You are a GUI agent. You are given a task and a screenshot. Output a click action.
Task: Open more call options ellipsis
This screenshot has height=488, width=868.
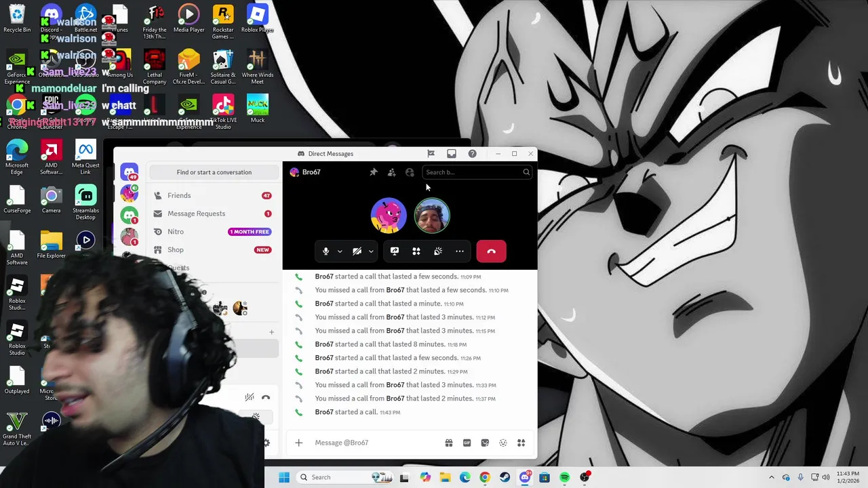pyautogui.click(x=460, y=251)
